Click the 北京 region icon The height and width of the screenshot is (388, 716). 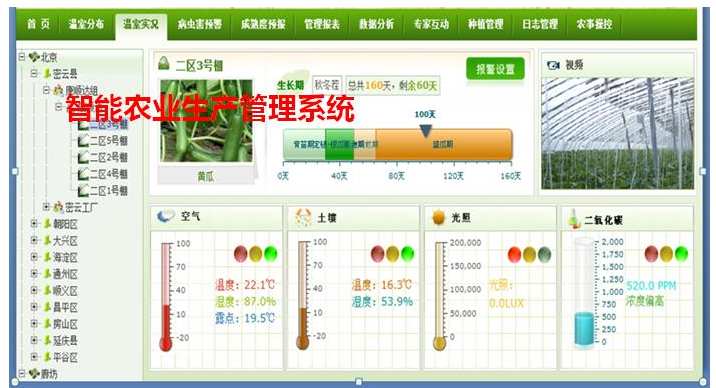point(34,57)
